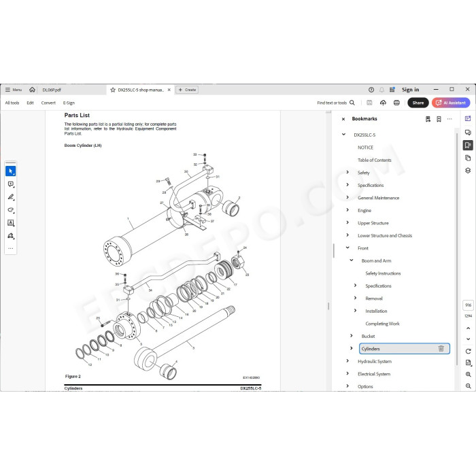Image resolution: width=476 pixels, height=476 pixels.
Task: Expand the Upper Structure bookmark
Action: [347, 222]
